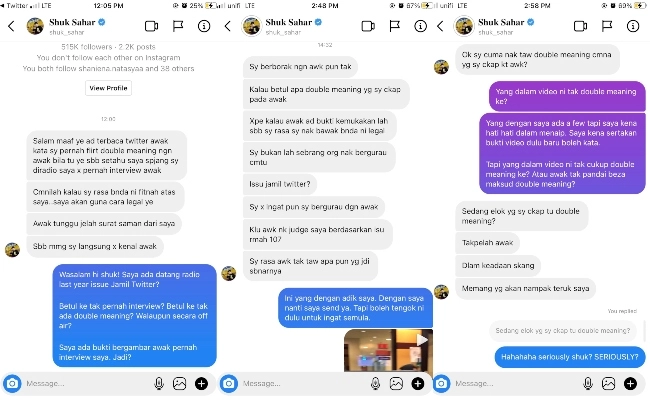Start video call in leftmost chat
Screen dimensions: 650x400
coord(151,27)
